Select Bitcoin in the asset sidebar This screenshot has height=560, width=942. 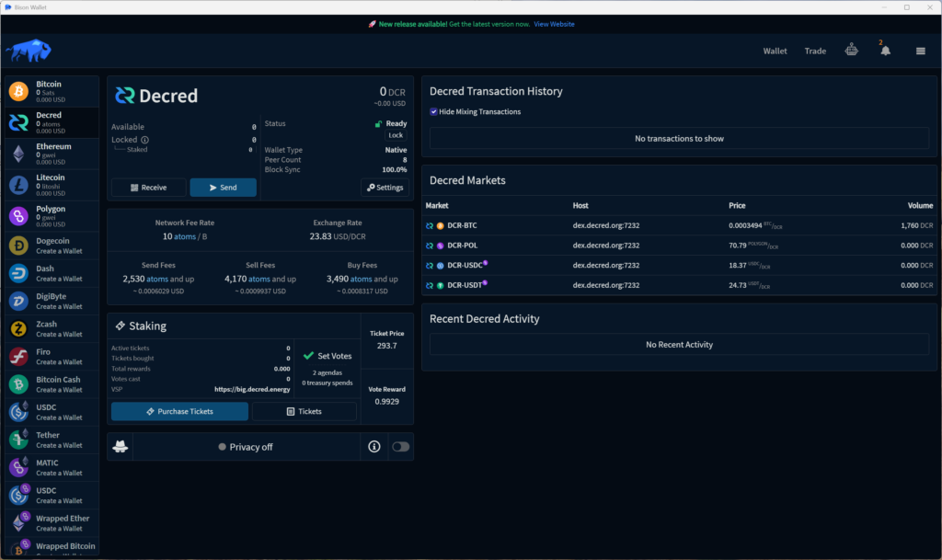(x=51, y=91)
